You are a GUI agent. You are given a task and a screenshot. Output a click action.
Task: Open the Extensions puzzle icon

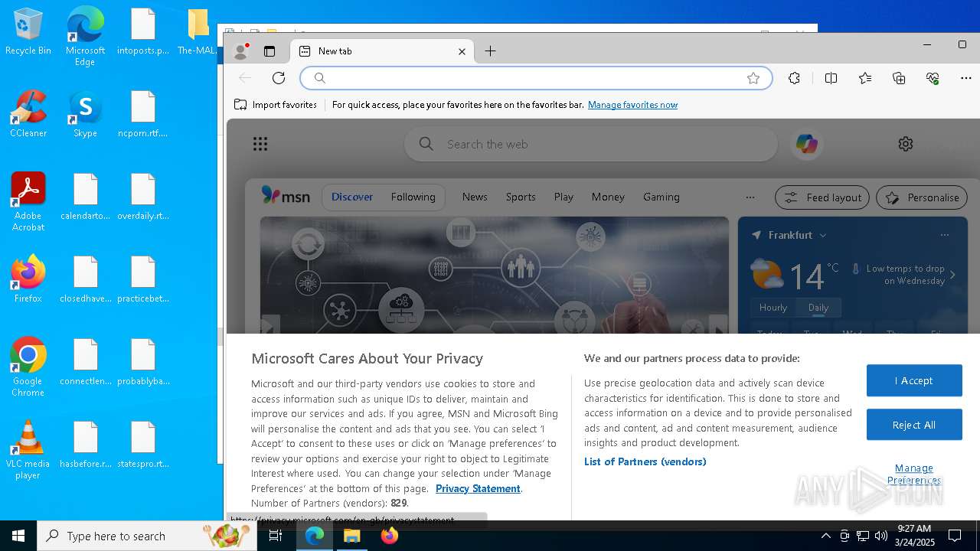[794, 78]
